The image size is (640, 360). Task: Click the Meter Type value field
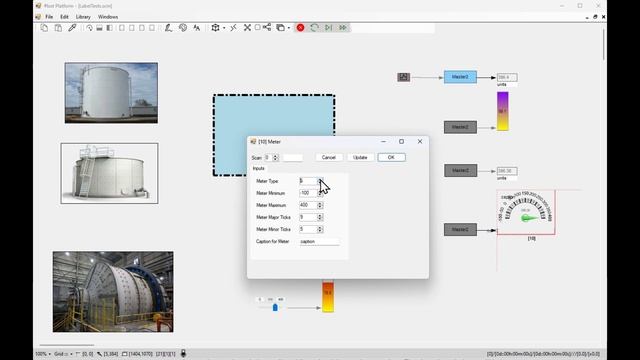[308, 181]
